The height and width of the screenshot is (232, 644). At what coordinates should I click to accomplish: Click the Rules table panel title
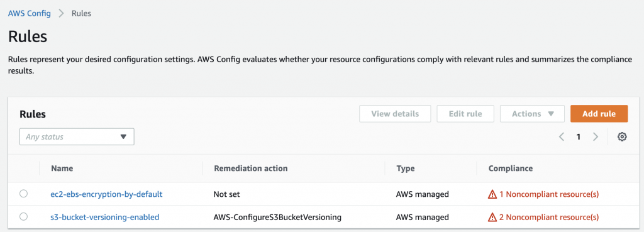pos(33,114)
